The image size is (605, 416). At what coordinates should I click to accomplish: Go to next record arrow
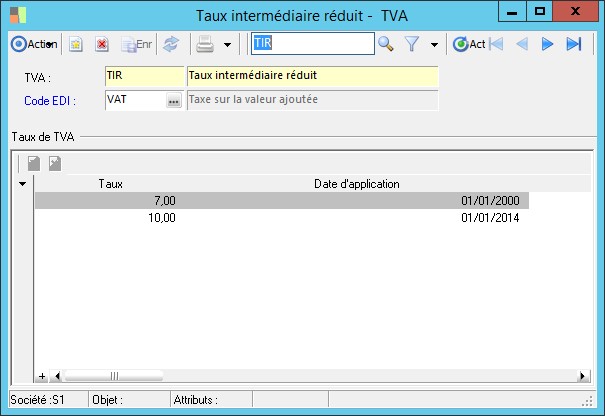point(547,44)
